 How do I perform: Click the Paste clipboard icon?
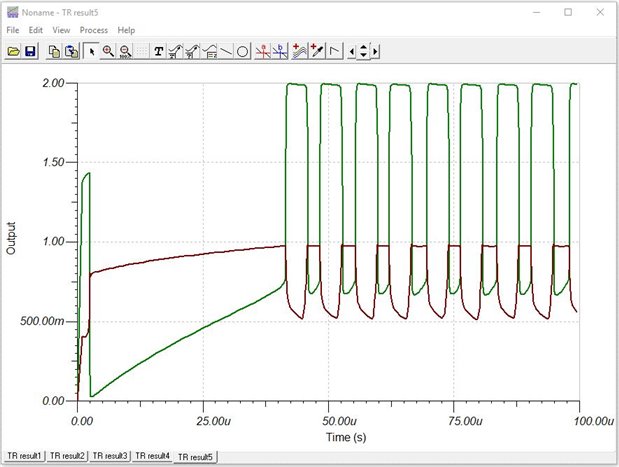71,51
